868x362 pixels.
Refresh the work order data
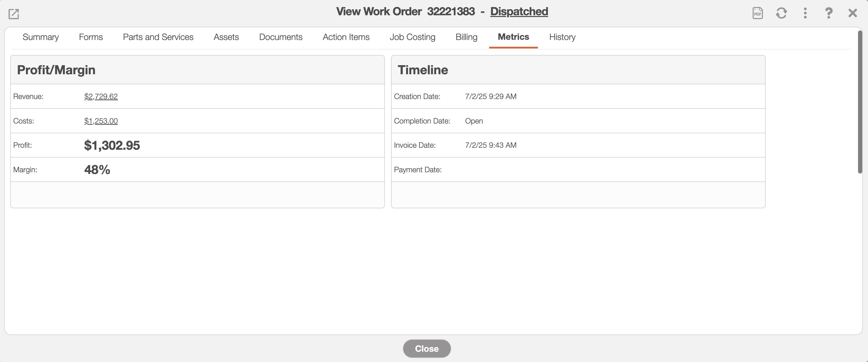pos(781,13)
